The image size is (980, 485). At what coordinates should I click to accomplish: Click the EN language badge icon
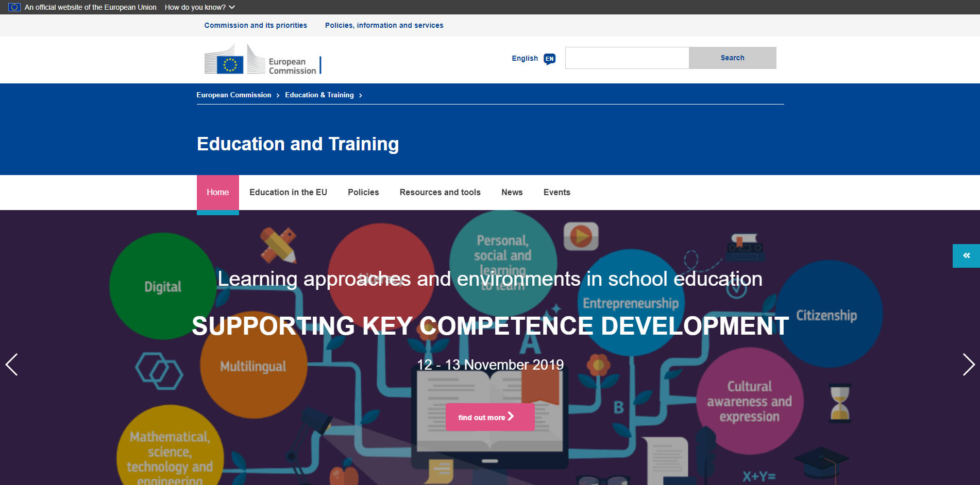[x=549, y=59]
